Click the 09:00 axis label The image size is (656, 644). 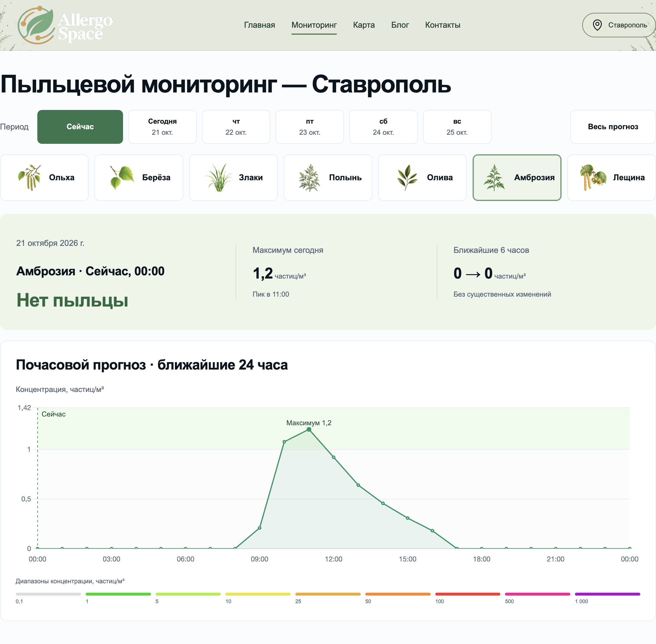point(259,559)
